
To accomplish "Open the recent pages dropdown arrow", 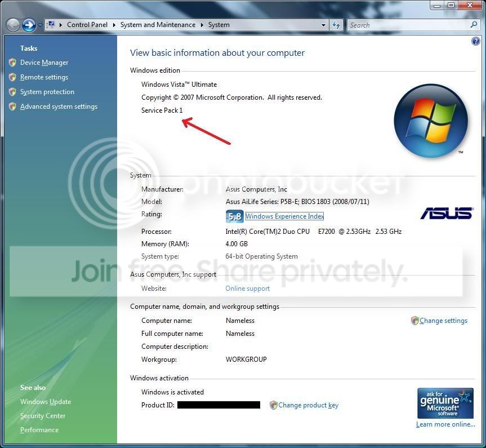I will (40, 25).
